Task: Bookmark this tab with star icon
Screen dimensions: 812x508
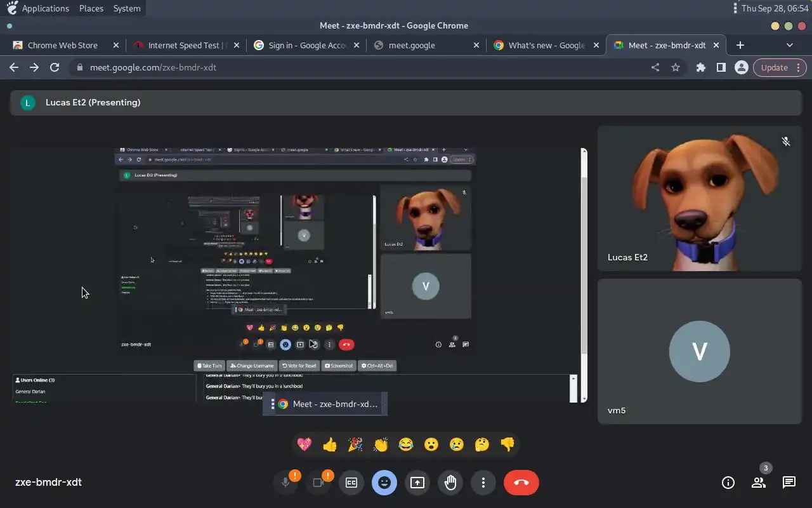Action: click(x=676, y=67)
